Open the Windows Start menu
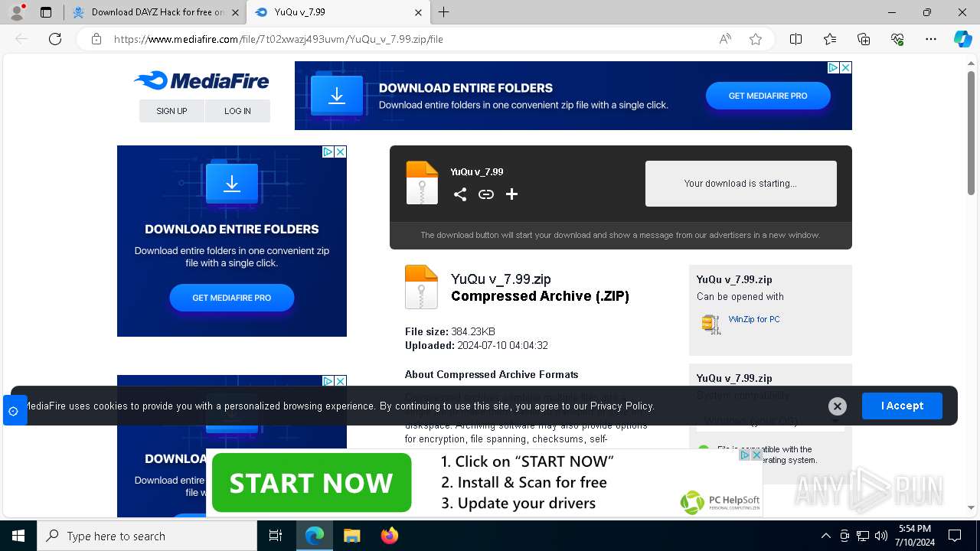This screenshot has width=980, height=551. pyautogui.click(x=18, y=536)
